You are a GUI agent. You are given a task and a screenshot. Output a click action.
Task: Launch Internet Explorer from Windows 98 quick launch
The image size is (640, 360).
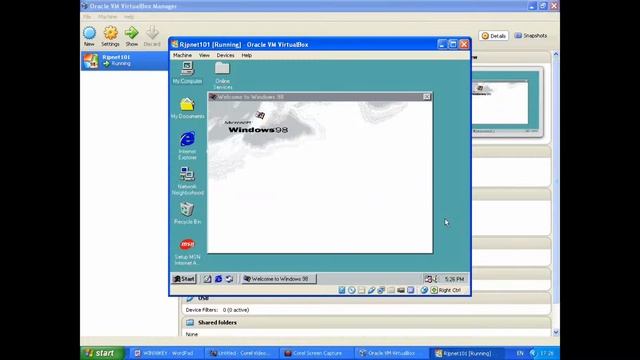(x=218, y=279)
